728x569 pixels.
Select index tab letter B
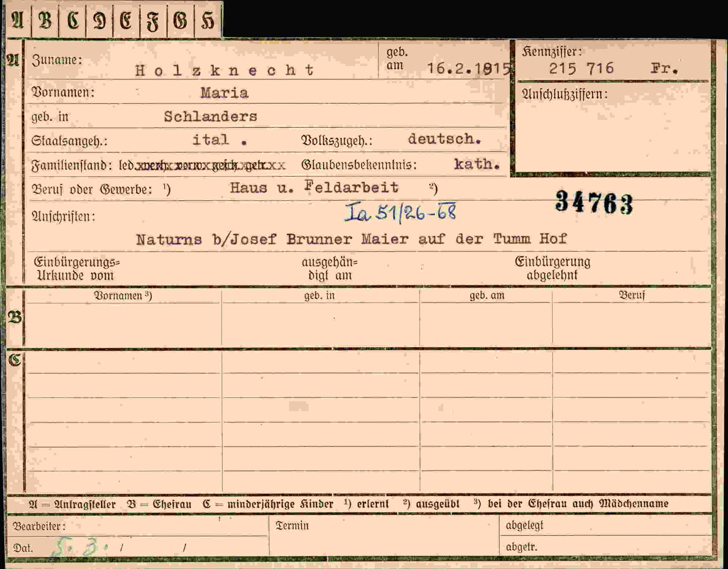tap(45, 21)
